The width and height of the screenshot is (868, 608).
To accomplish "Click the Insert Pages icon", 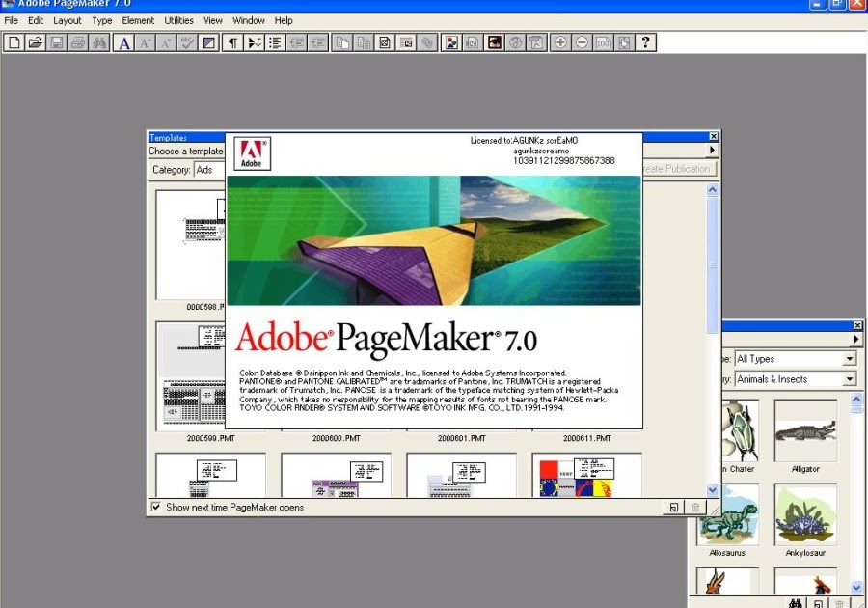I will coord(342,42).
